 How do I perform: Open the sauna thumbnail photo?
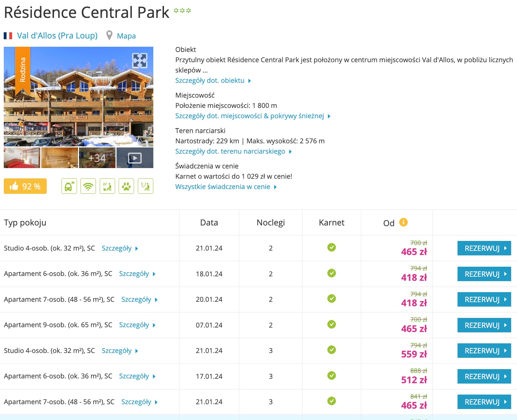point(59,158)
